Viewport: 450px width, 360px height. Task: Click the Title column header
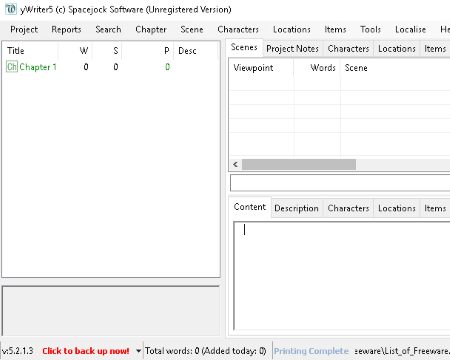pyautogui.click(x=30, y=51)
